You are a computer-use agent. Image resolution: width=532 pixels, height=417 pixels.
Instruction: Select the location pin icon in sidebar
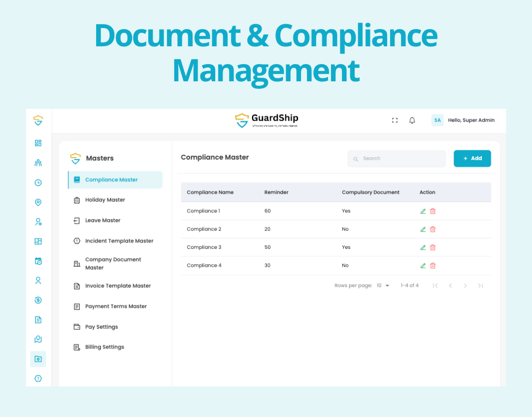pyautogui.click(x=38, y=203)
